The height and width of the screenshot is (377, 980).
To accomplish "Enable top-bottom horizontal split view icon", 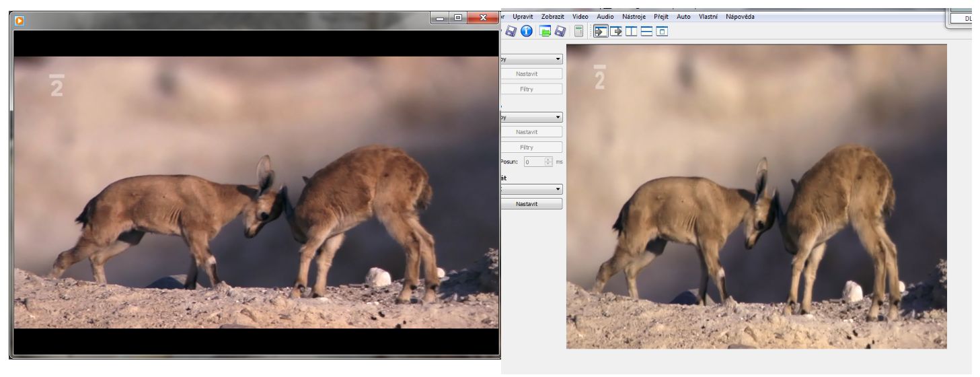I will 646,31.
